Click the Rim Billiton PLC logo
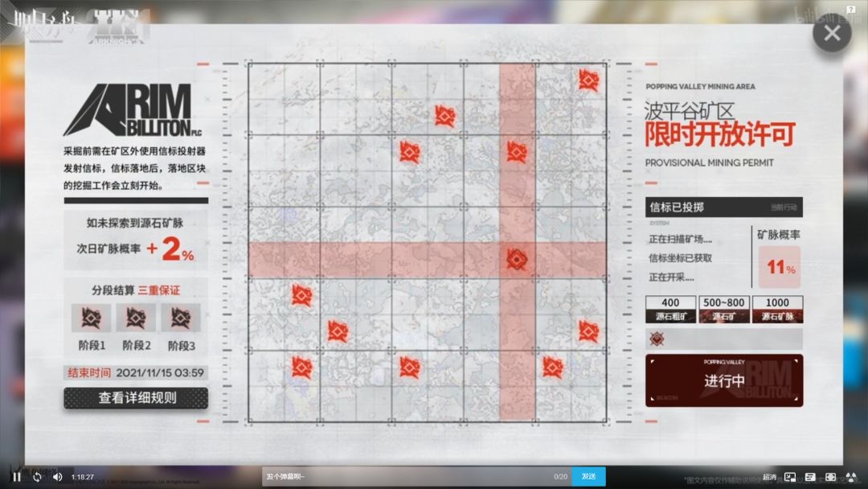The width and height of the screenshot is (868, 489). pyautogui.click(x=133, y=110)
